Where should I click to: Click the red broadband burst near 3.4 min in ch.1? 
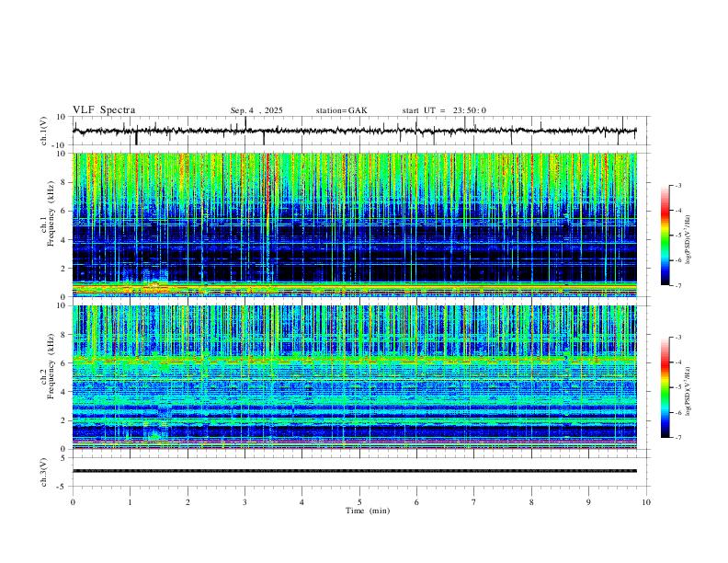pos(267,195)
